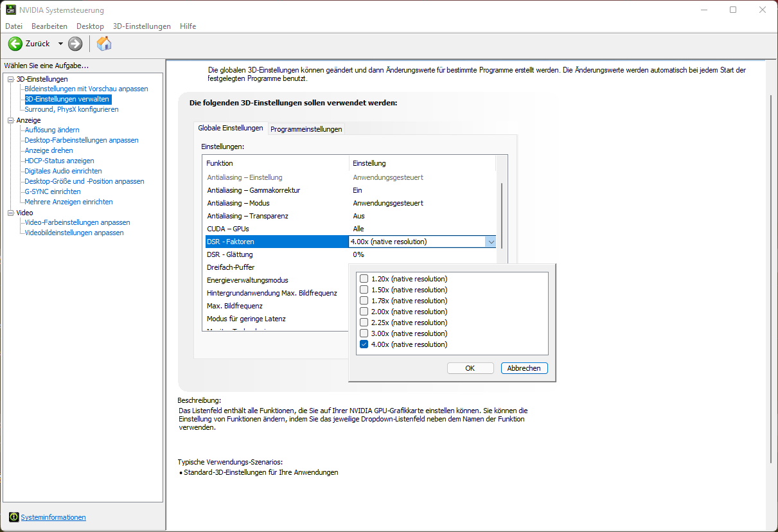The width and height of the screenshot is (778, 532).
Task: Click the Einstellung column header
Action: click(422, 163)
